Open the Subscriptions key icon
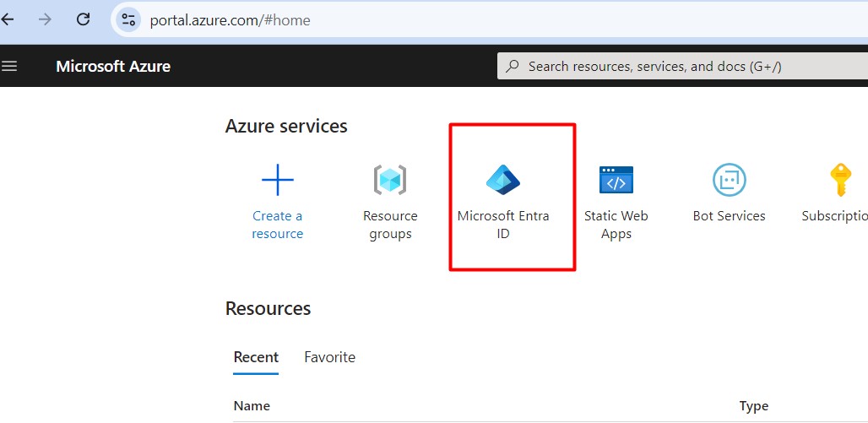868x423 pixels. 840,180
